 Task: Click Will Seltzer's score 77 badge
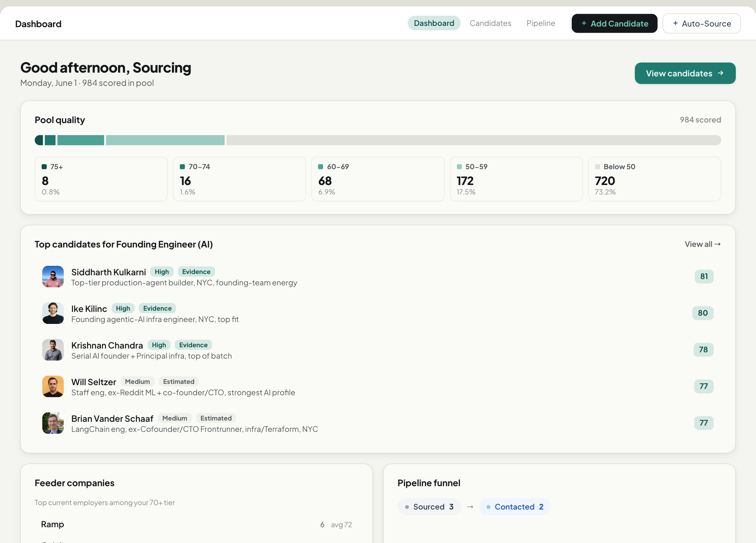(704, 386)
